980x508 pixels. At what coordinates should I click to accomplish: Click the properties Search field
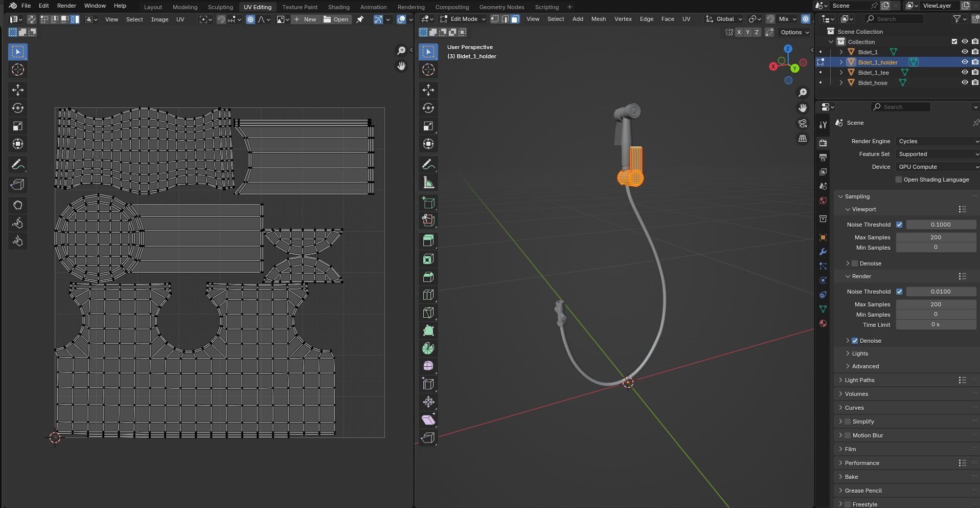[x=900, y=107]
